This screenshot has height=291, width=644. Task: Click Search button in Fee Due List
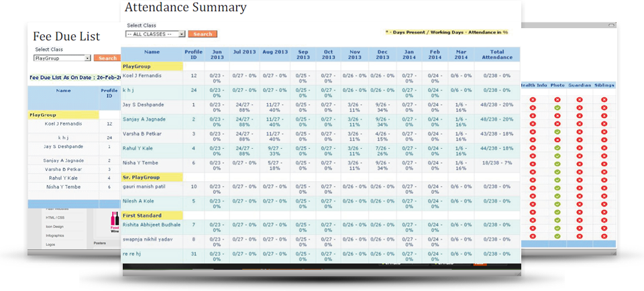click(107, 58)
